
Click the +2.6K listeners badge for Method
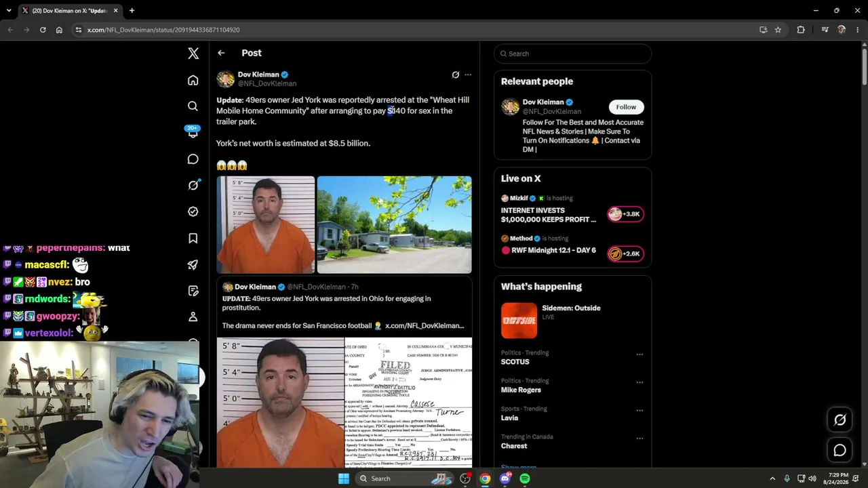(625, 254)
